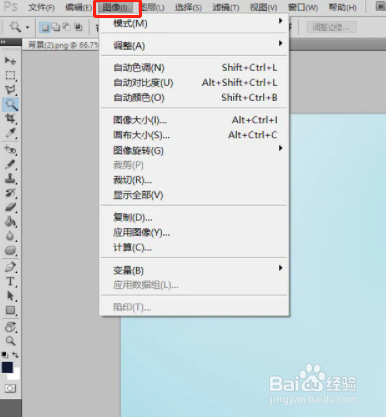Expand the Adjustments submenu arrow
The image size is (386, 417).
(281, 43)
